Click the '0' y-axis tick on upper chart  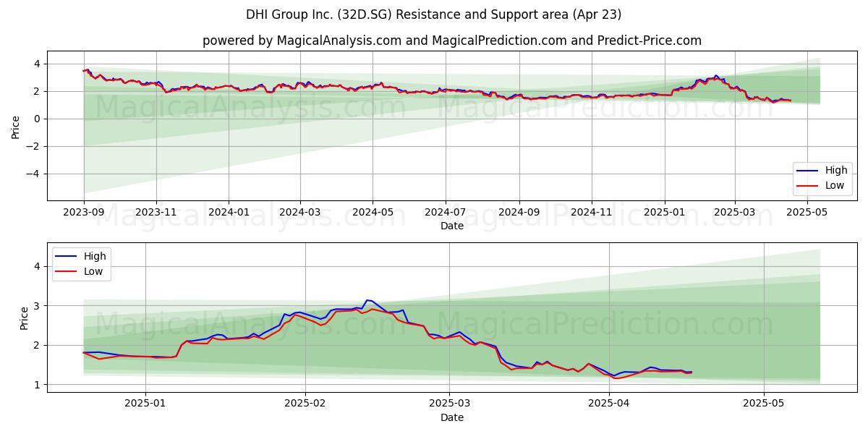pyautogui.click(x=38, y=119)
